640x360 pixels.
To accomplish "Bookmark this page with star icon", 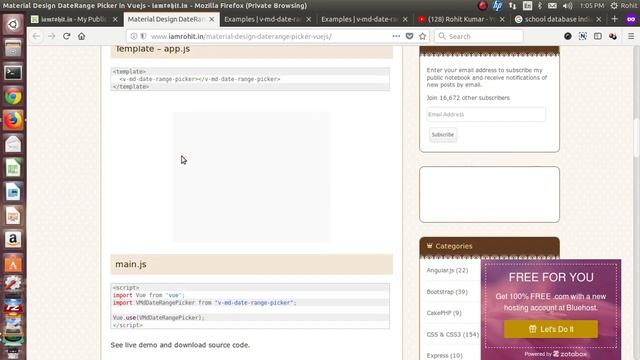I will (x=422, y=36).
